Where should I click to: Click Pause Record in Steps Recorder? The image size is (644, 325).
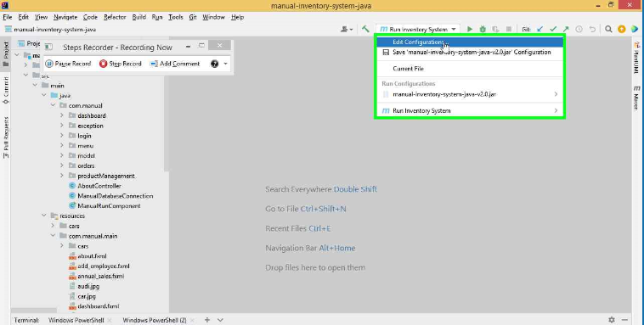[68, 64]
